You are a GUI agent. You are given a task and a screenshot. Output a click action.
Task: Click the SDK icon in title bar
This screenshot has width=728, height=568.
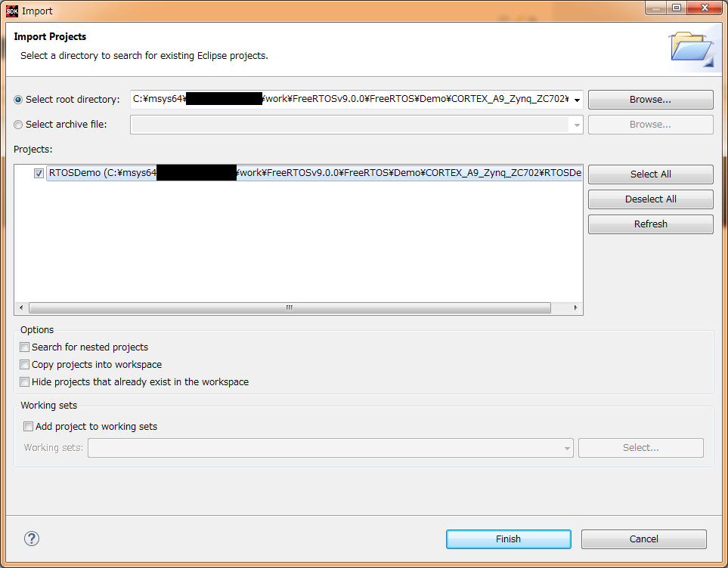pyautogui.click(x=12, y=11)
